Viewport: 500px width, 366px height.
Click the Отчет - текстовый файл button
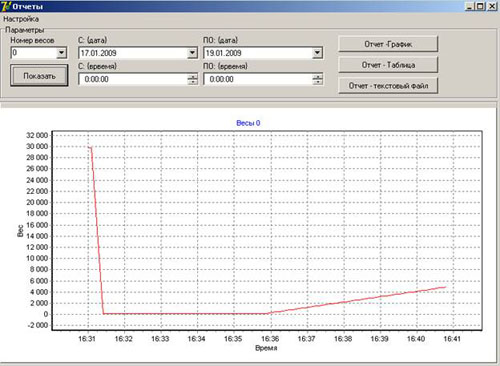pyautogui.click(x=388, y=86)
